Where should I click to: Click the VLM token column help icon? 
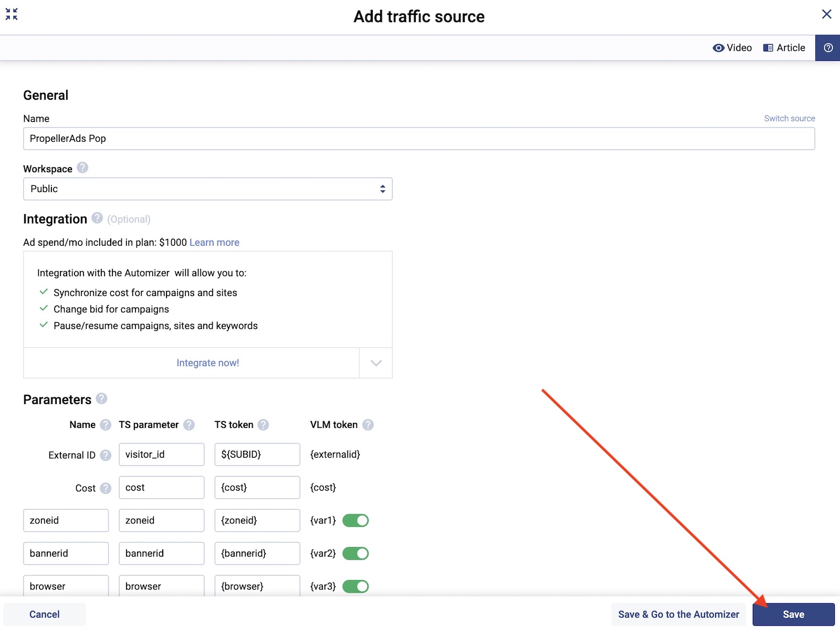[368, 425]
